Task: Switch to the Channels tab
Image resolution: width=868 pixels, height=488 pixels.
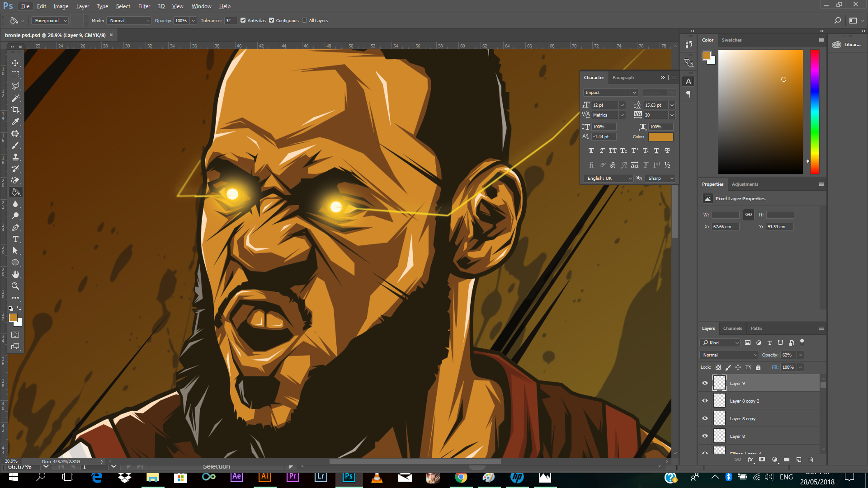Action: tap(732, 328)
